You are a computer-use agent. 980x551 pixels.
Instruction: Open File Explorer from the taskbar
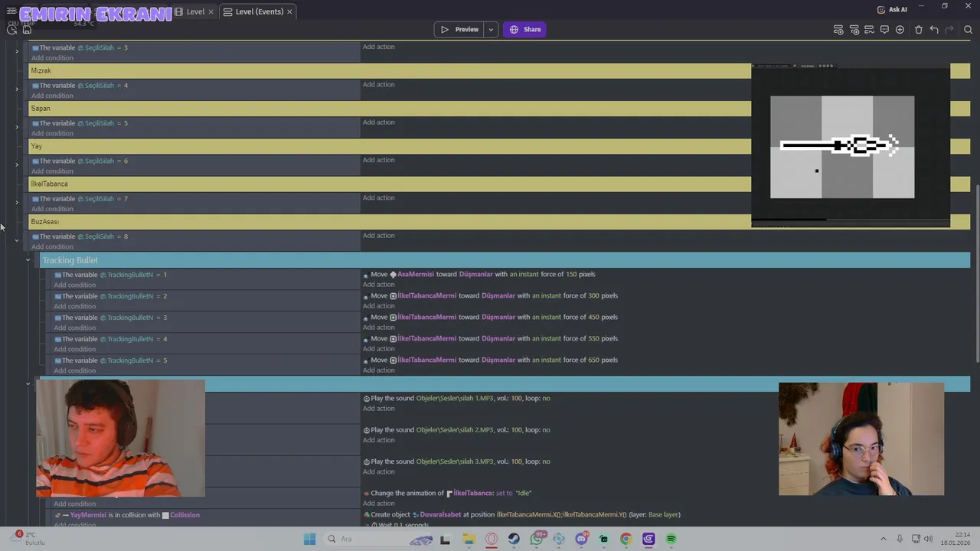[x=469, y=539]
